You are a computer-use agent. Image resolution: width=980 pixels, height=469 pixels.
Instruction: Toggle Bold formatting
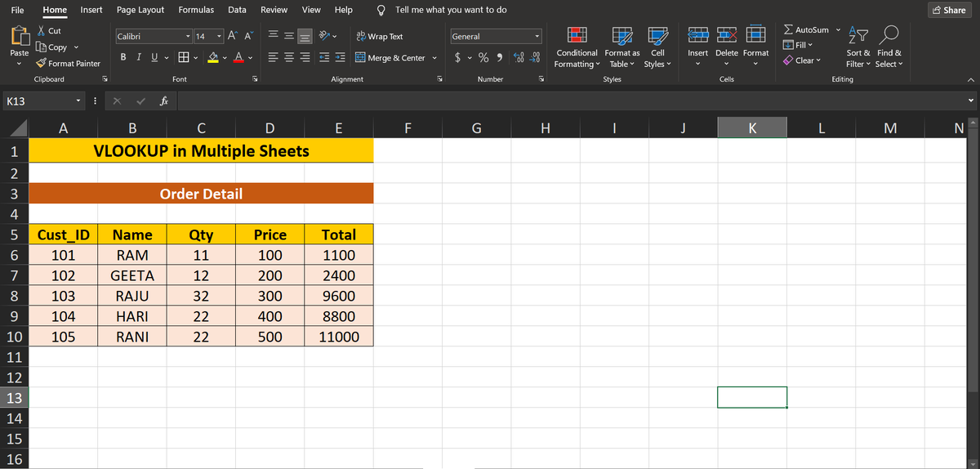122,57
